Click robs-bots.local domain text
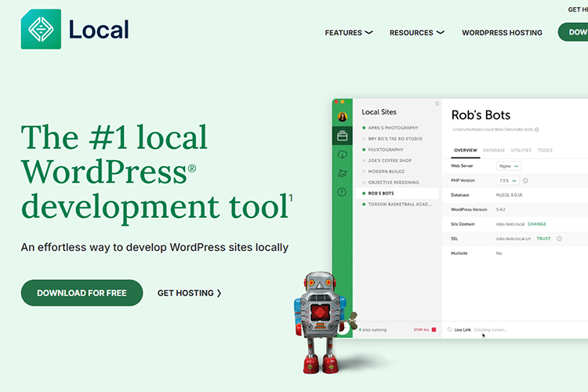The height and width of the screenshot is (392, 588). pos(510,224)
